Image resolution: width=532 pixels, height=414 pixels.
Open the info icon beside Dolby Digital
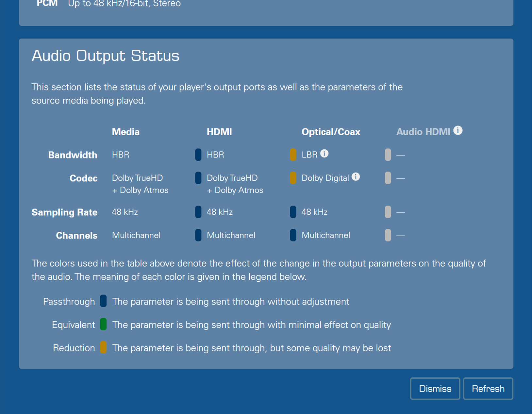tap(356, 177)
